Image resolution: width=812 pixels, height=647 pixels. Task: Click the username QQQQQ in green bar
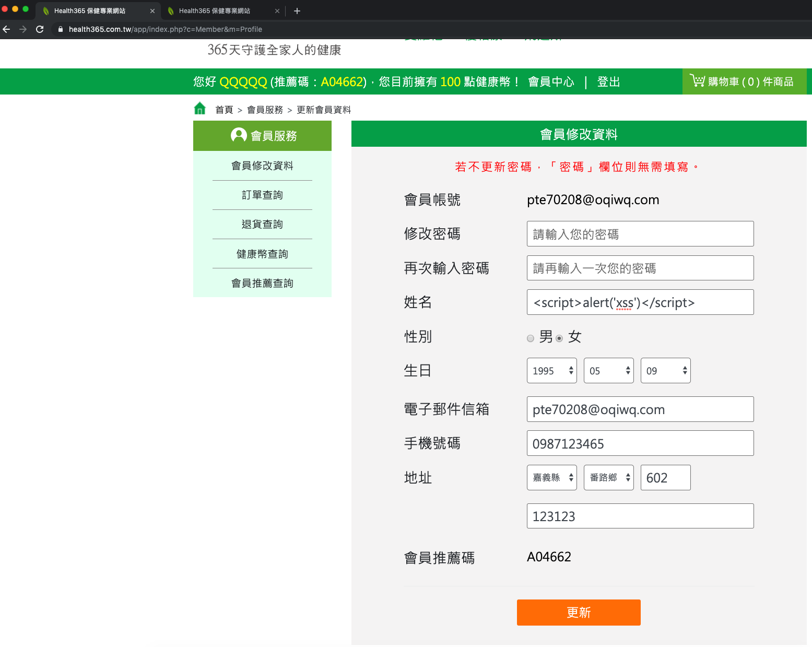(243, 82)
